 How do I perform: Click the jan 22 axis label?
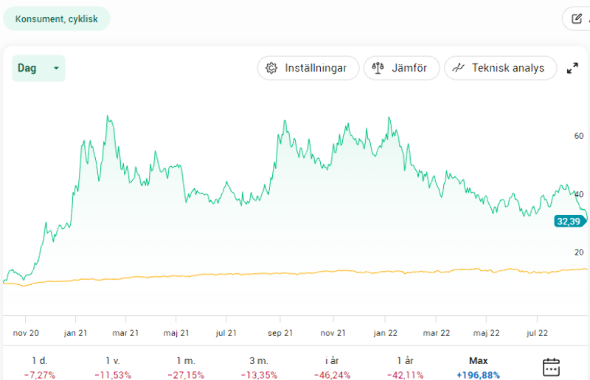385,333
